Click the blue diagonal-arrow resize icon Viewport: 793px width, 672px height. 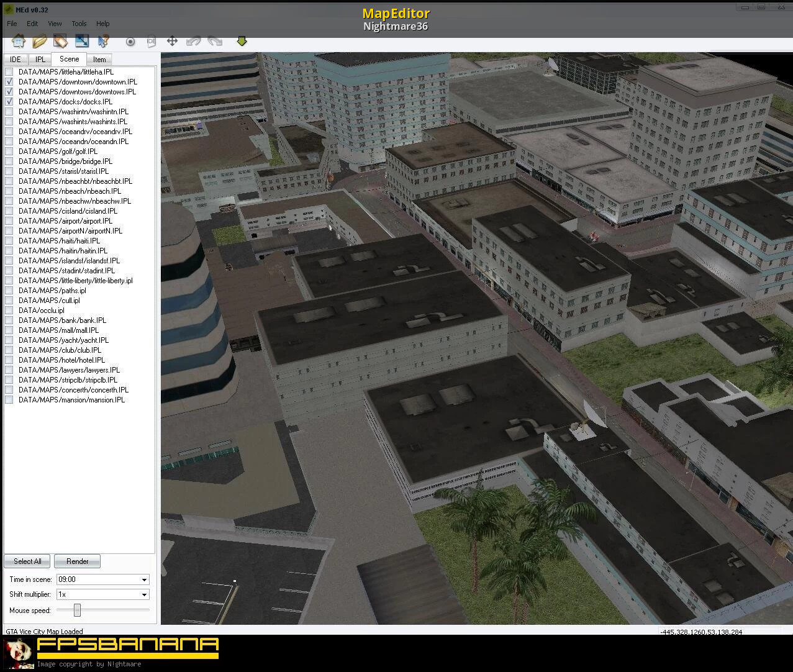pyautogui.click(x=81, y=42)
